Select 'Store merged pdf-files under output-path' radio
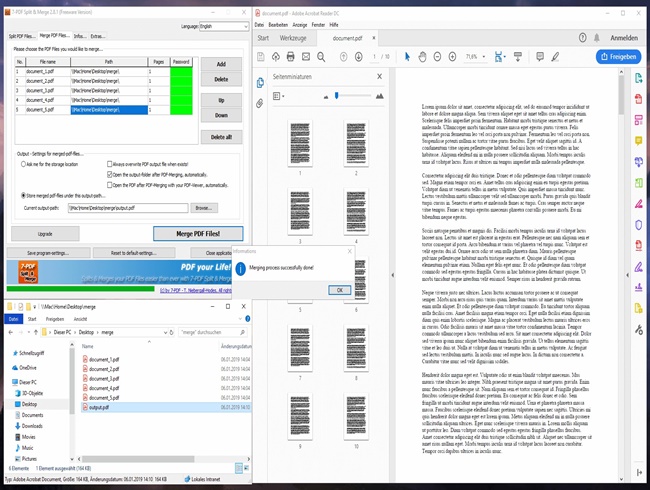The width and height of the screenshot is (650, 490). [x=23, y=195]
